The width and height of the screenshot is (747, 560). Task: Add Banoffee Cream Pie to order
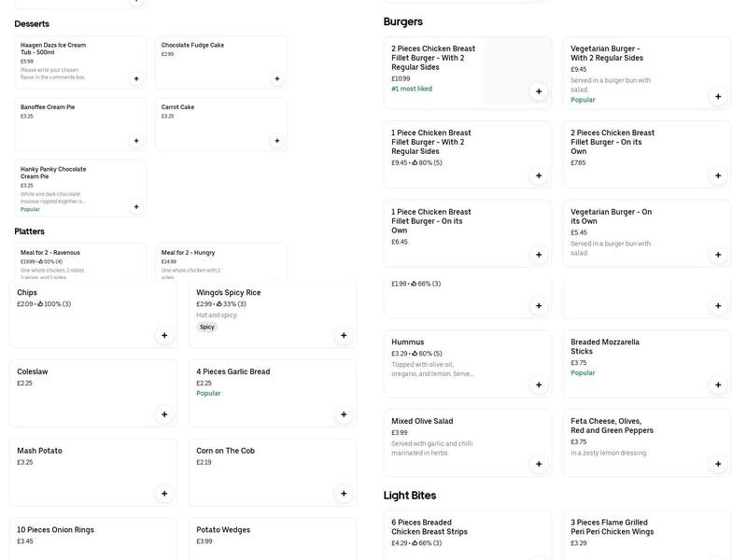tap(136, 141)
